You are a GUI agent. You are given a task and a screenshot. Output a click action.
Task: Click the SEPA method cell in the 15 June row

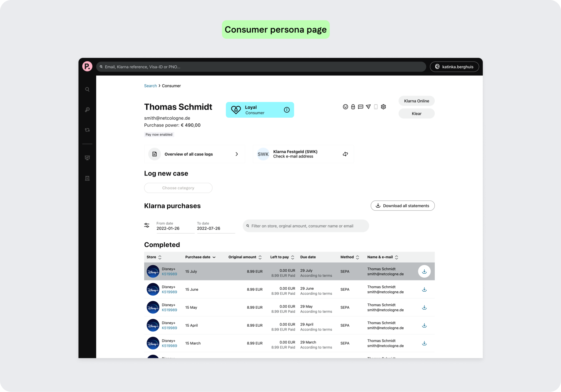(x=345, y=290)
